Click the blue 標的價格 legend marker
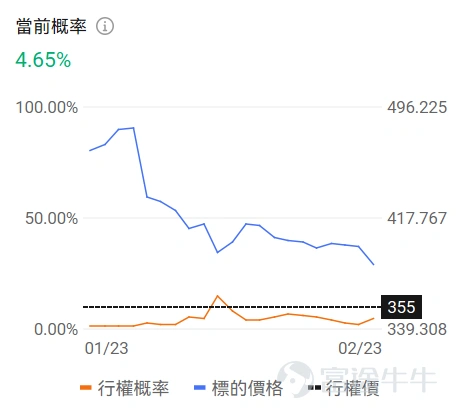 point(200,387)
